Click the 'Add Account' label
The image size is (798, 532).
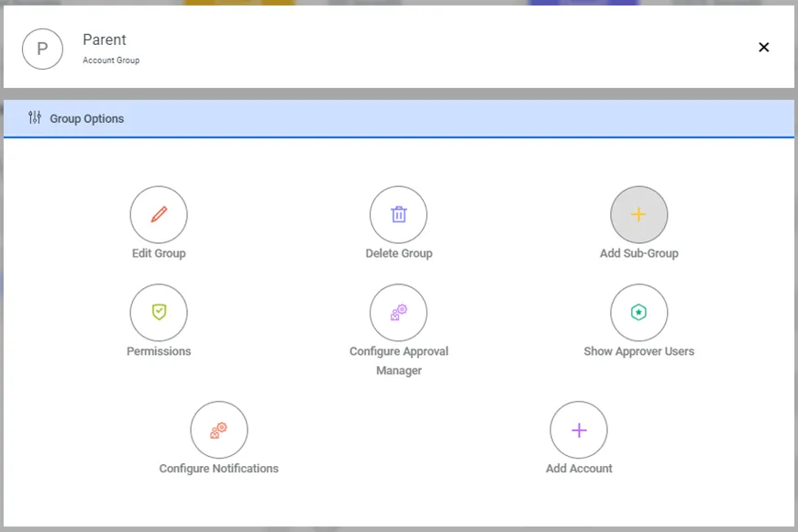[x=579, y=469]
